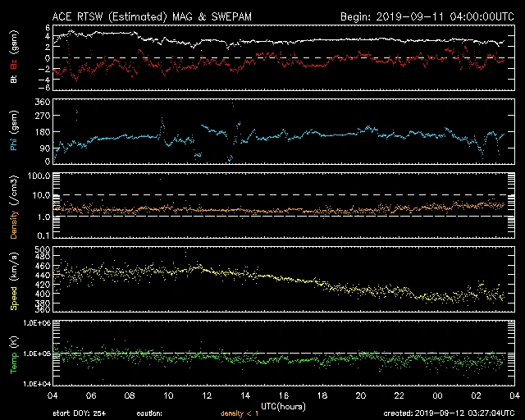This screenshot has width=525, height=420.
Task: Click the yellow Speed (km/s) axis label
Action: [x=14, y=280]
